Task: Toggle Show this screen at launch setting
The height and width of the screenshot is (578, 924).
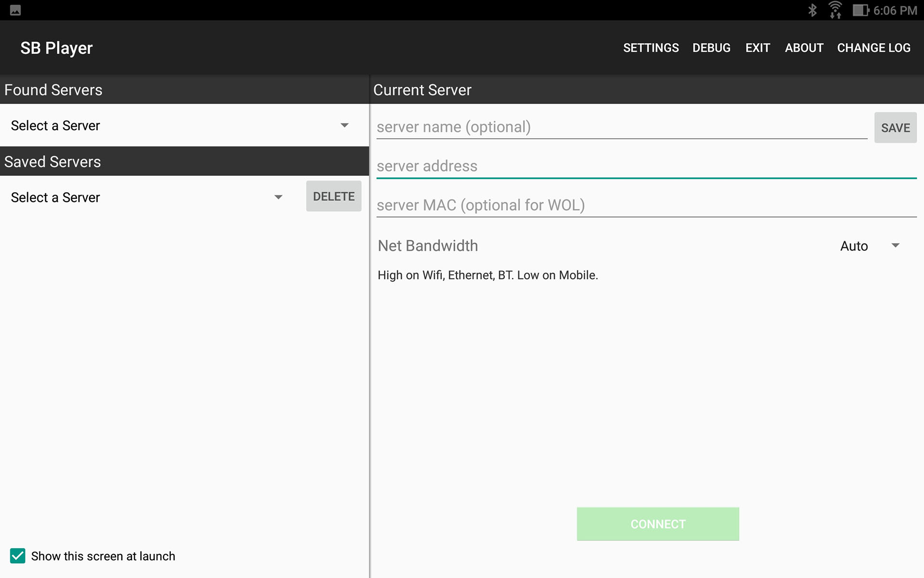Action: pos(17,556)
